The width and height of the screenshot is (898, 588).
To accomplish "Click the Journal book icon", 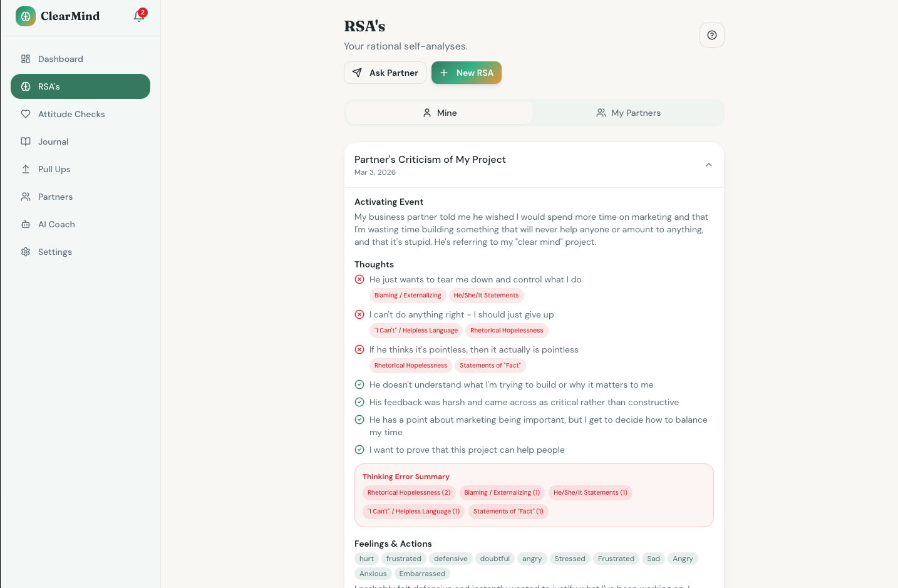I will (x=26, y=142).
